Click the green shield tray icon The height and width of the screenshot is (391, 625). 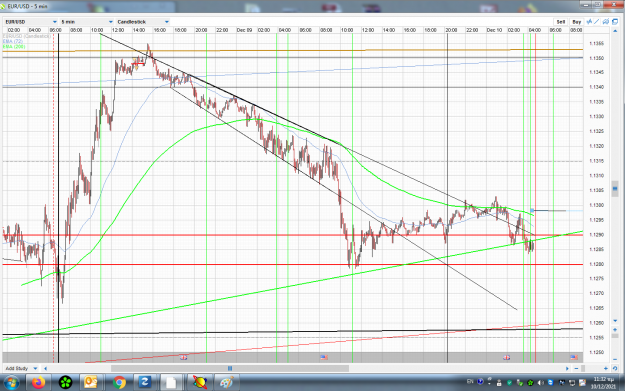[x=509, y=383]
